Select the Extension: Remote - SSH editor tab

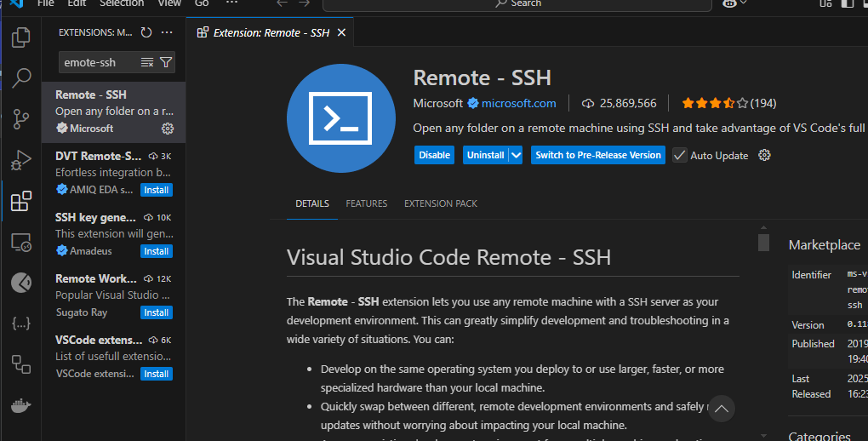point(271,32)
